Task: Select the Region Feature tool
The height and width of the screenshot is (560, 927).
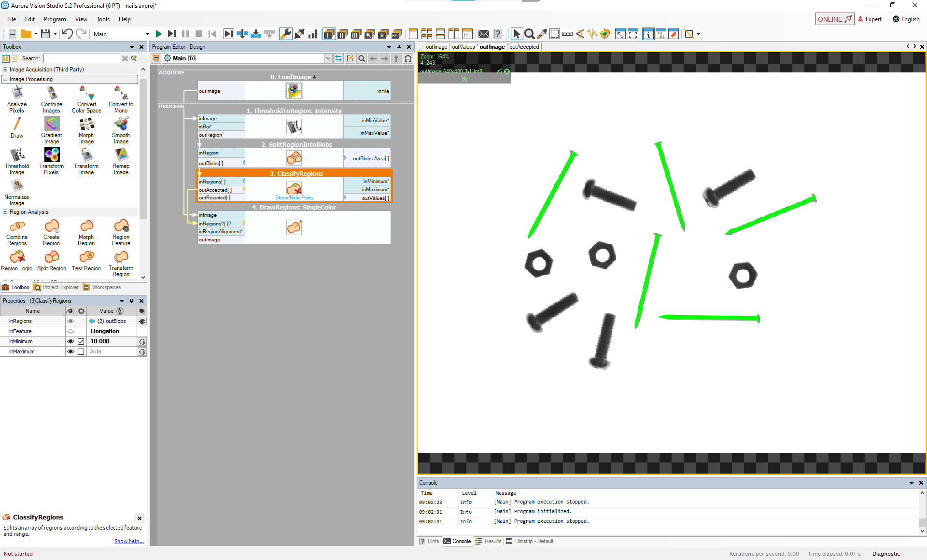Action: tap(121, 226)
